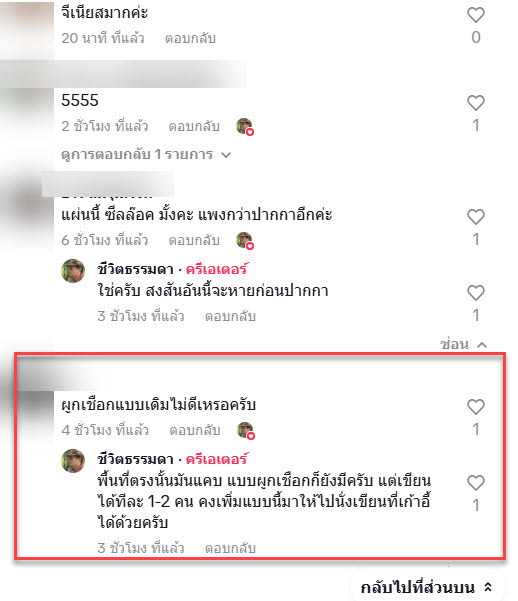Click creator-liked badge beside the 5555 comment
Screen dimensions: 518x601
[x=245, y=126]
